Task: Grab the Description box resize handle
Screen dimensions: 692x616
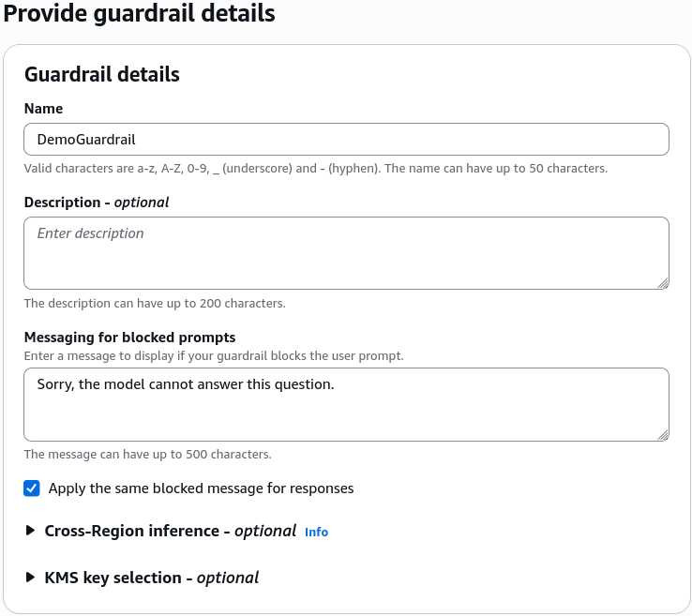Action: coord(663,283)
